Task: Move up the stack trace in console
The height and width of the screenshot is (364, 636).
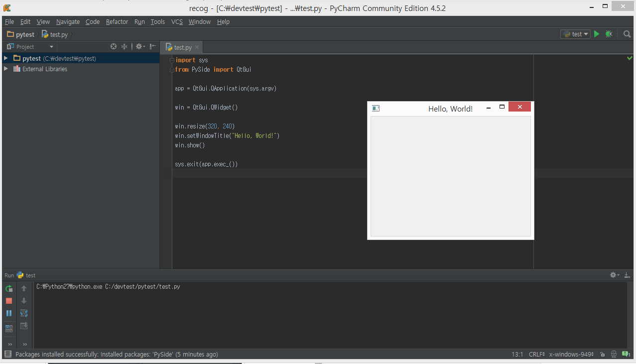Action: [23, 288]
